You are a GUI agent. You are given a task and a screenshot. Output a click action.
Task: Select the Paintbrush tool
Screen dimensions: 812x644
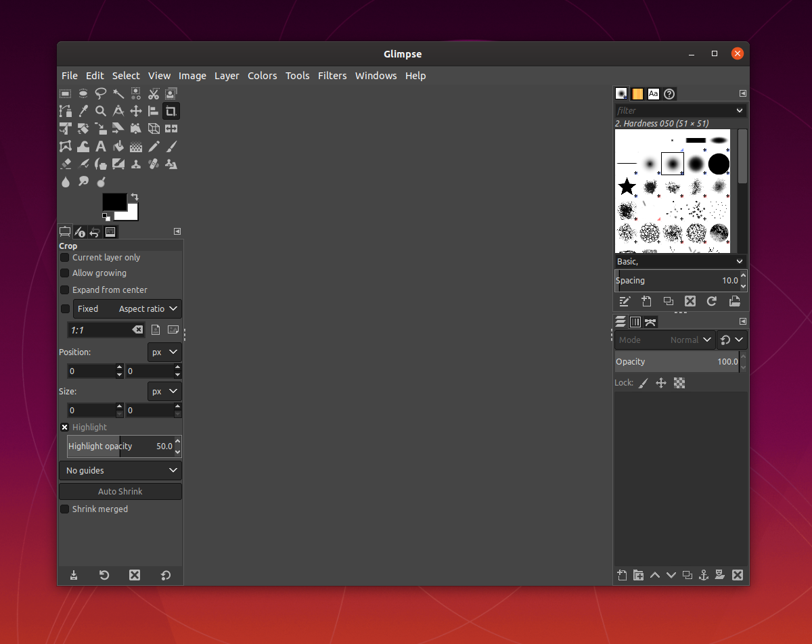(171, 146)
